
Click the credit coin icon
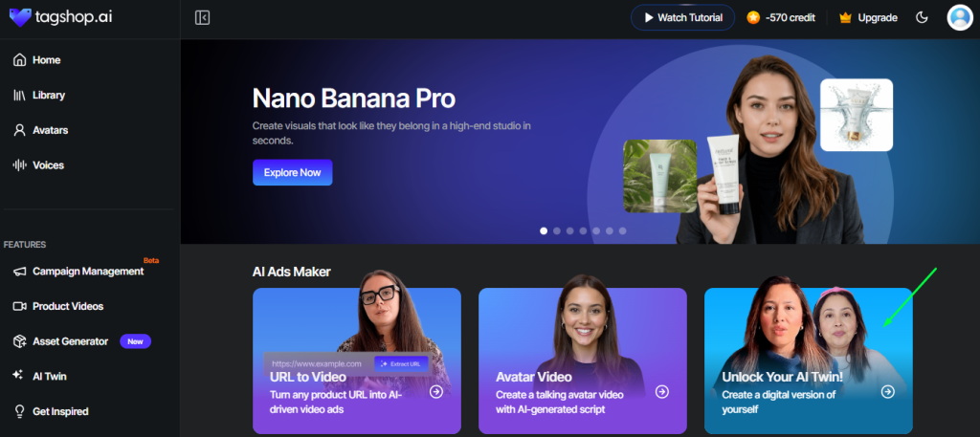point(753,17)
